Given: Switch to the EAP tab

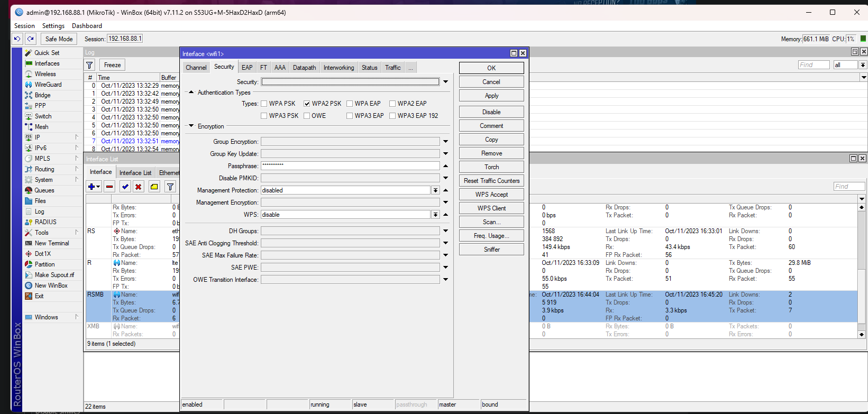Looking at the screenshot, I should pyautogui.click(x=247, y=68).
